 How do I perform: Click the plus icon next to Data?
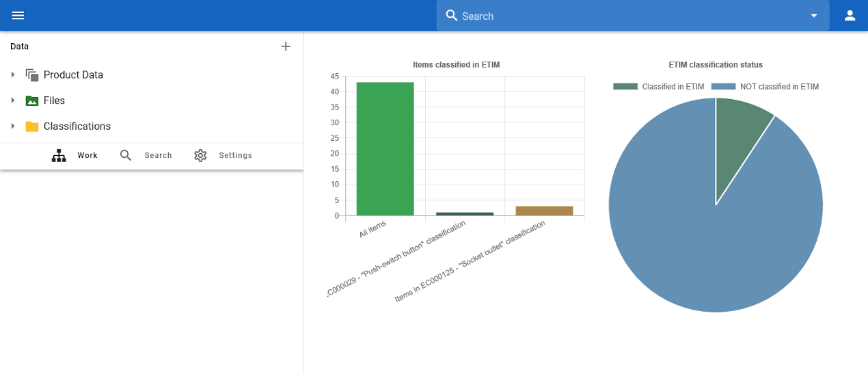[x=286, y=46]
